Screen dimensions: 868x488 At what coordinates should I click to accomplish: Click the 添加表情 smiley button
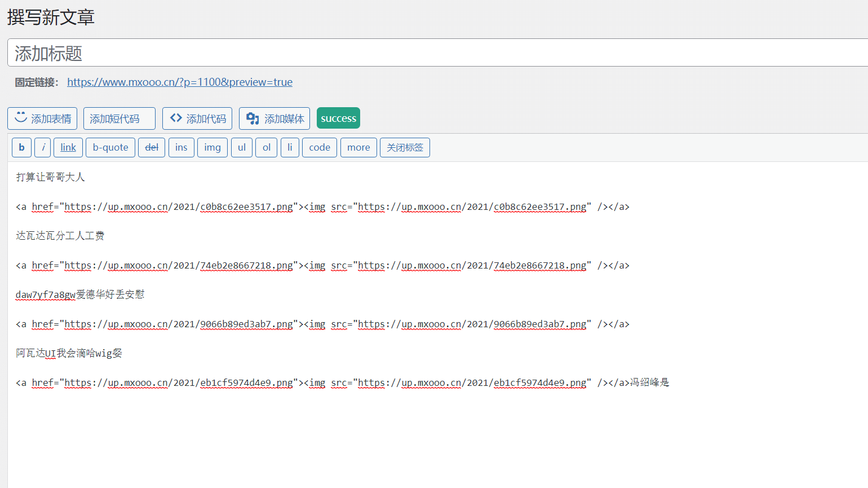(x=42, y=118)
